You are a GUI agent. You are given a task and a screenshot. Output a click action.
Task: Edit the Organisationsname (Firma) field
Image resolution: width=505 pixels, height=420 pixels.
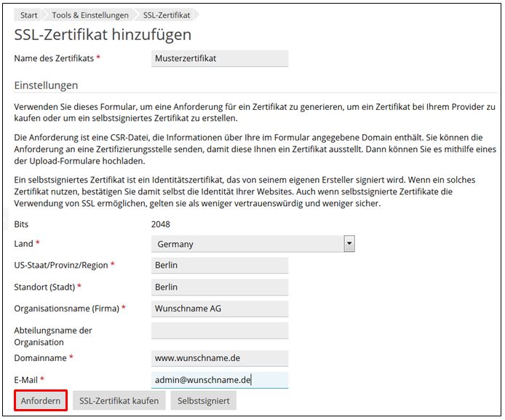point(220,309)
